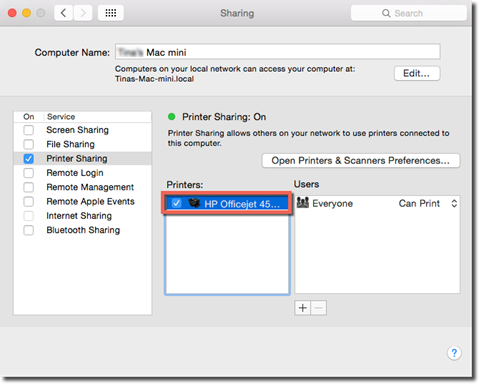Select File Sharing service row
This screenshot has width=479, height=384.
(x=83, y=144)
